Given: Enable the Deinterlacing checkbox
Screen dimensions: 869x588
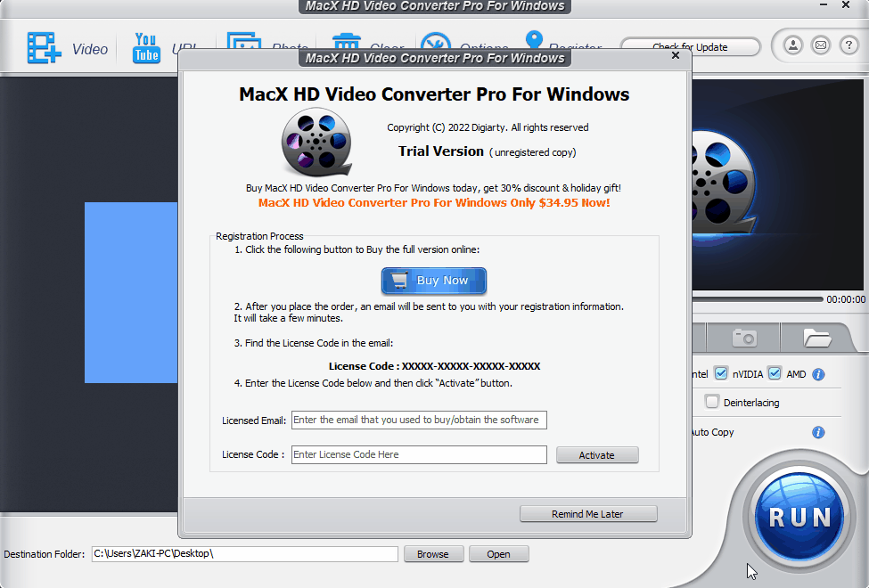Looking at the screenshot, I should [x=711, y=401].
